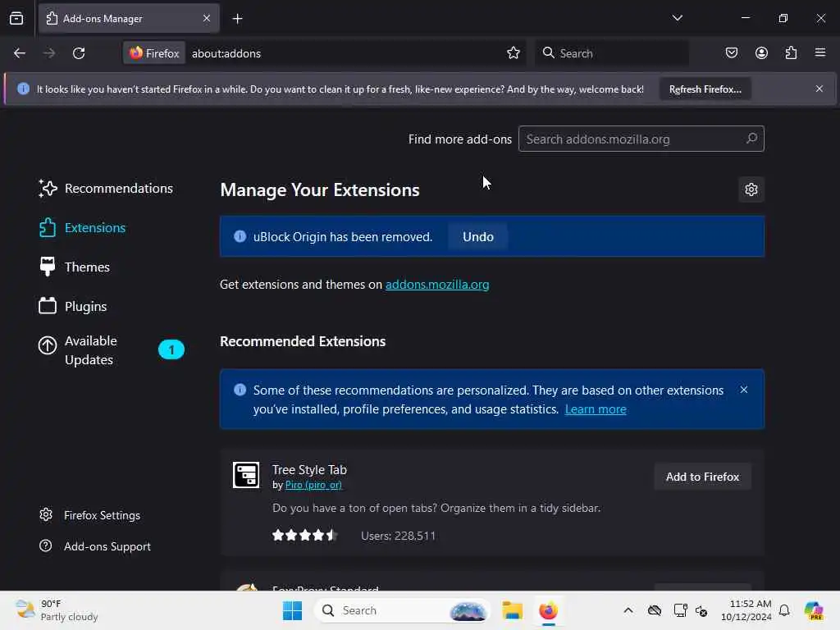The image size is (840, 630).
Task: Open the Piro (piro_or) author link
Action: [x=313, y=486]
